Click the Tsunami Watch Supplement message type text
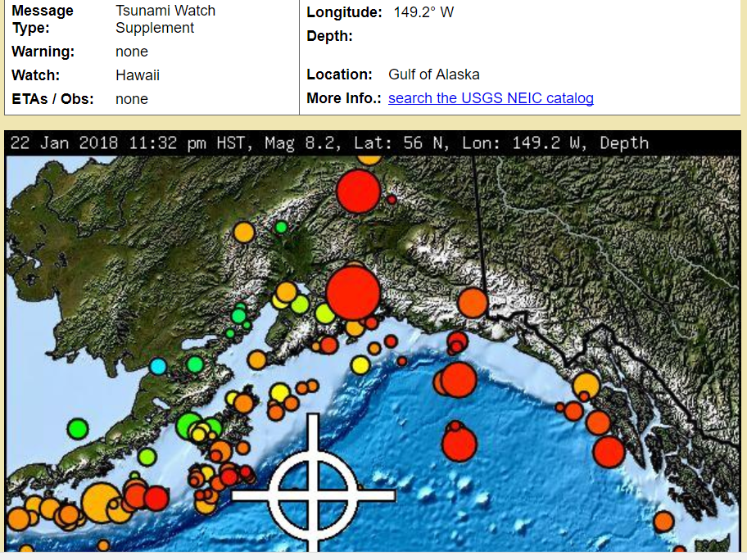Viewport: 747px width, 560px height. pyautogui.click(x=165, y=20)
